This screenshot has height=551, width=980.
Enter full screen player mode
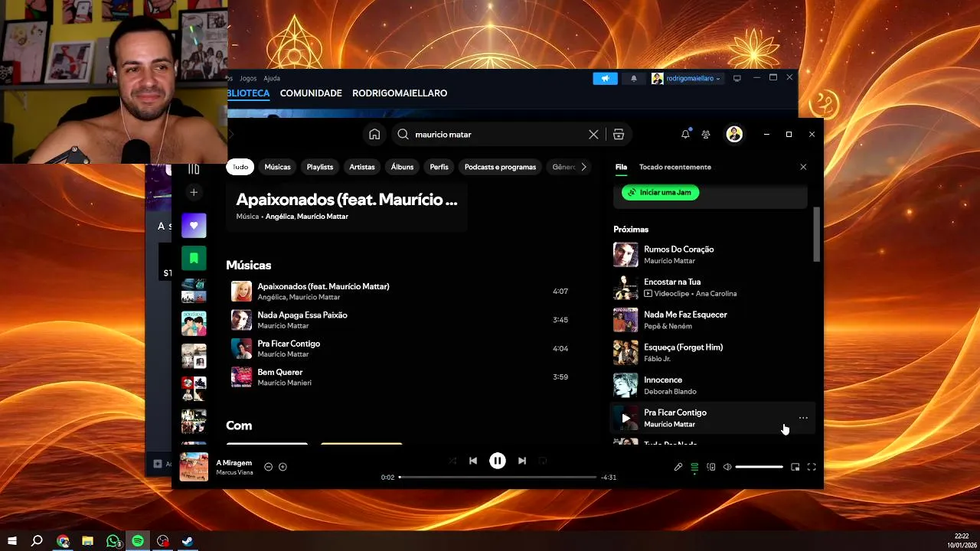812,467
